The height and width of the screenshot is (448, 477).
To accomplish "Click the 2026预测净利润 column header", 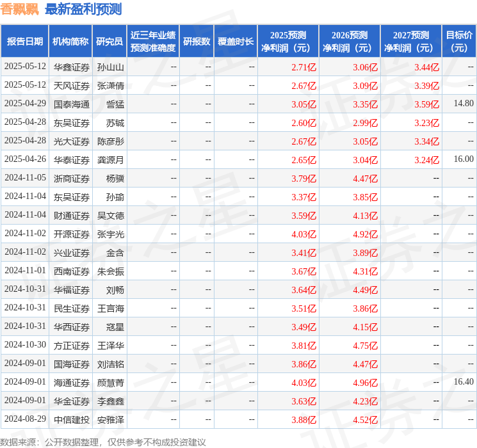I will coord(350,42).
